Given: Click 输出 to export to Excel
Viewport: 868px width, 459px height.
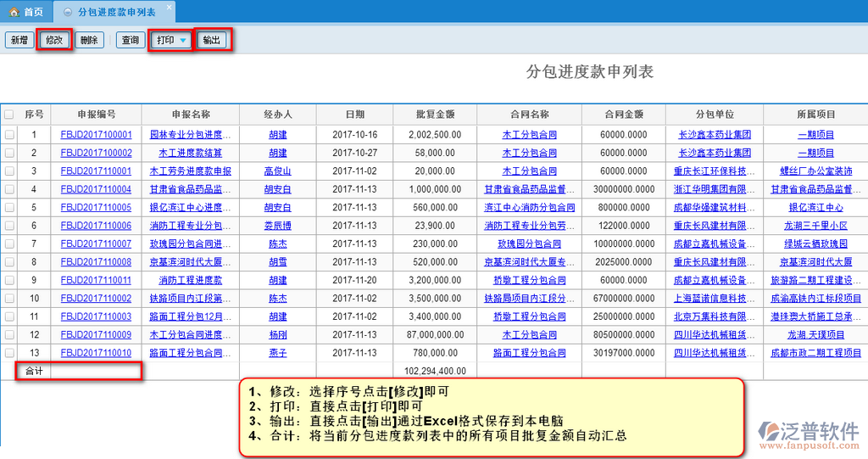Looking at the screenshot, I should (212, 41).
